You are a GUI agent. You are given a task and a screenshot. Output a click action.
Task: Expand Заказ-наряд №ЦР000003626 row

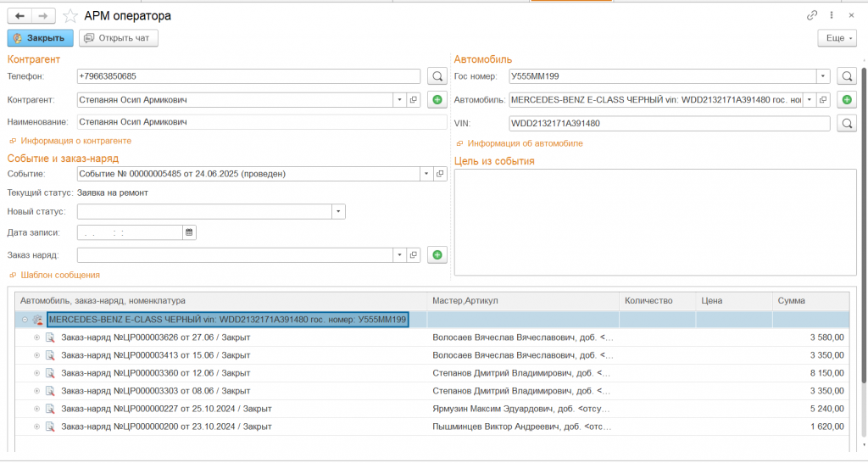click(36, 337)
